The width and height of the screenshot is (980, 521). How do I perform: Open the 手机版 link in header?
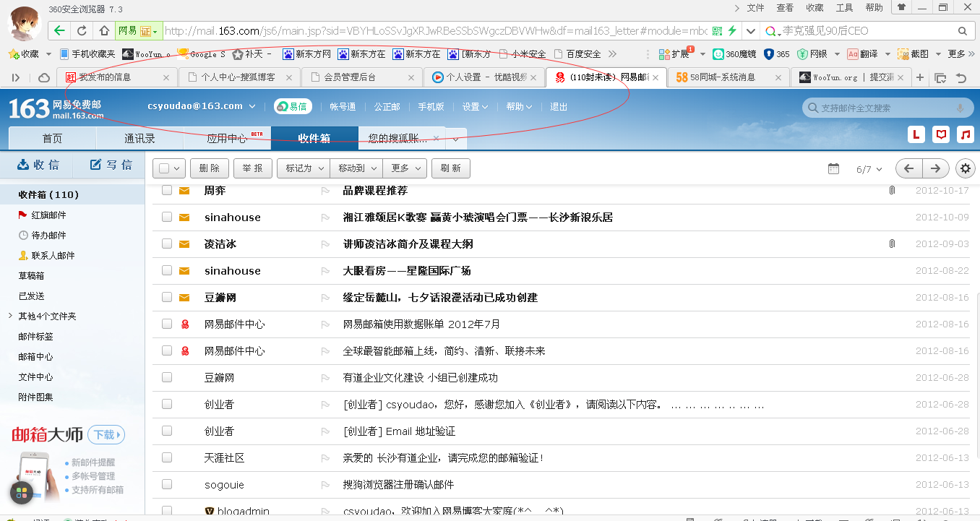click(x=431, y=106)
